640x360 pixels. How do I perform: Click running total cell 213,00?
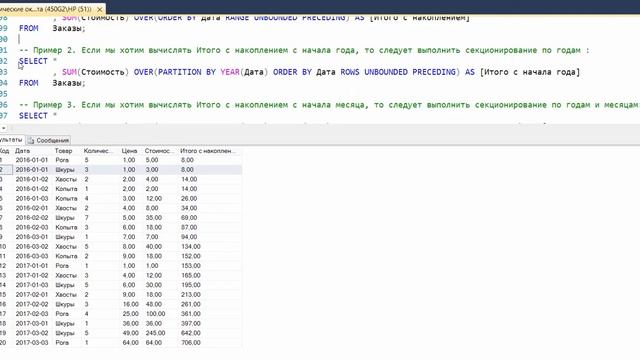(x=191, y=295)
